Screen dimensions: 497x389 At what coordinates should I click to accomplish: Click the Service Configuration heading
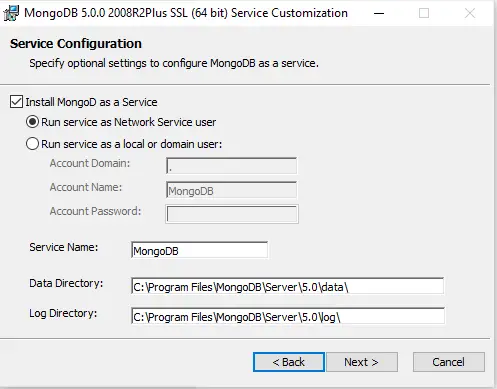(x=76, y=44)
